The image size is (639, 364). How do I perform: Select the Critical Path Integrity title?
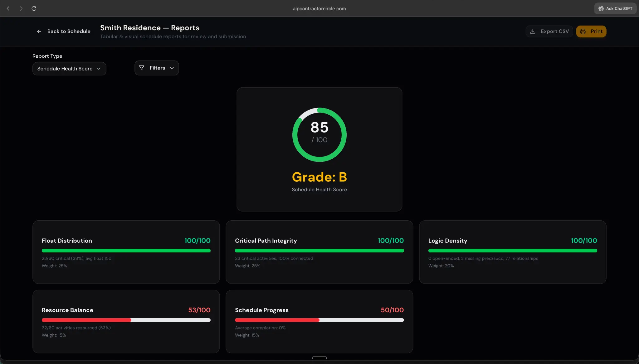click(x=266, y=241)
